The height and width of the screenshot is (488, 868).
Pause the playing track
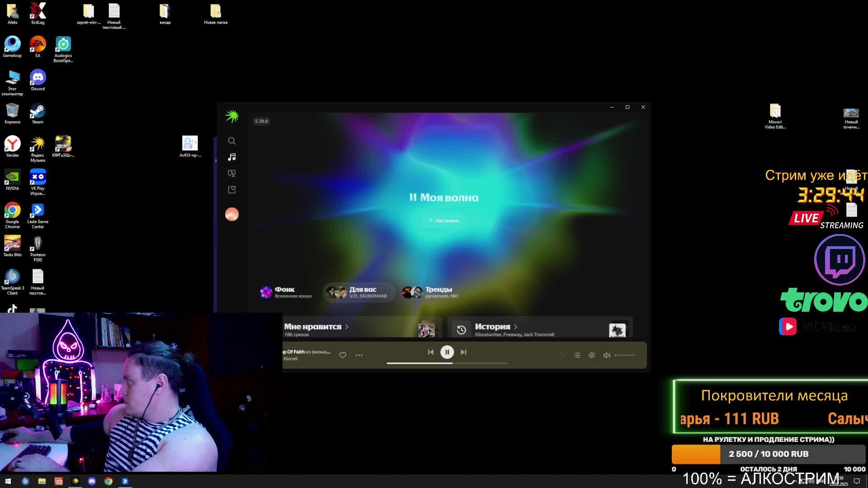[447, 352]
